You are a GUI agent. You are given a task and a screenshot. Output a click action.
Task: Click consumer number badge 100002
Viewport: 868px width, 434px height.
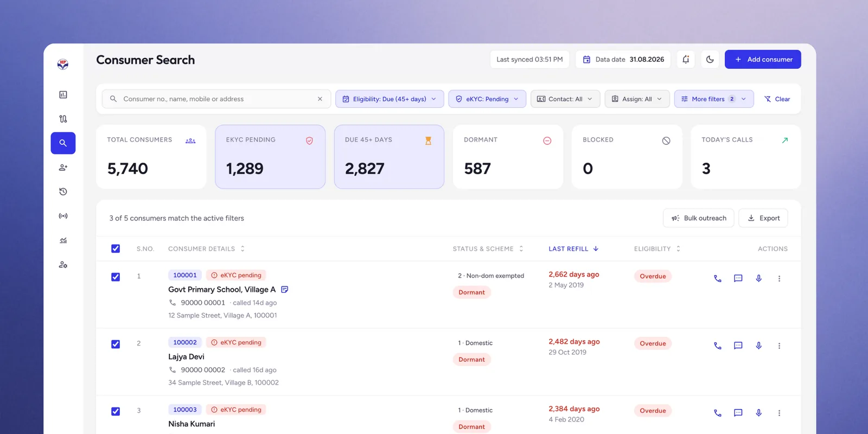(x=185, y=342)
